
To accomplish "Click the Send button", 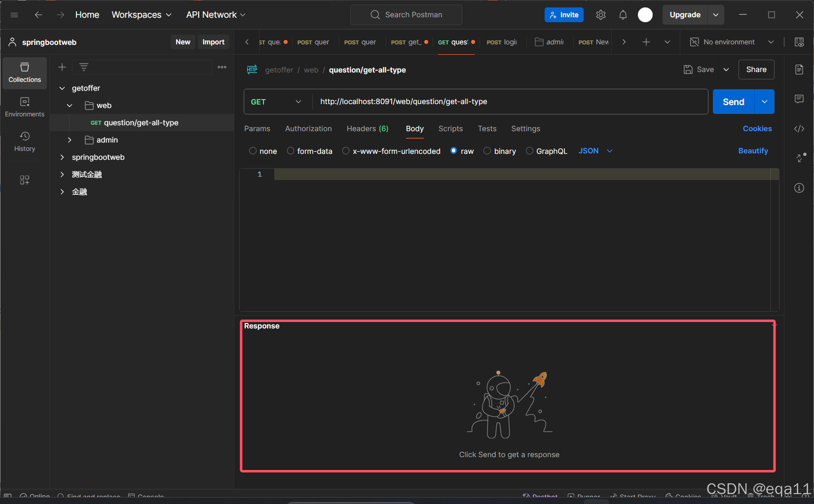I will click(x=733, y=102).
